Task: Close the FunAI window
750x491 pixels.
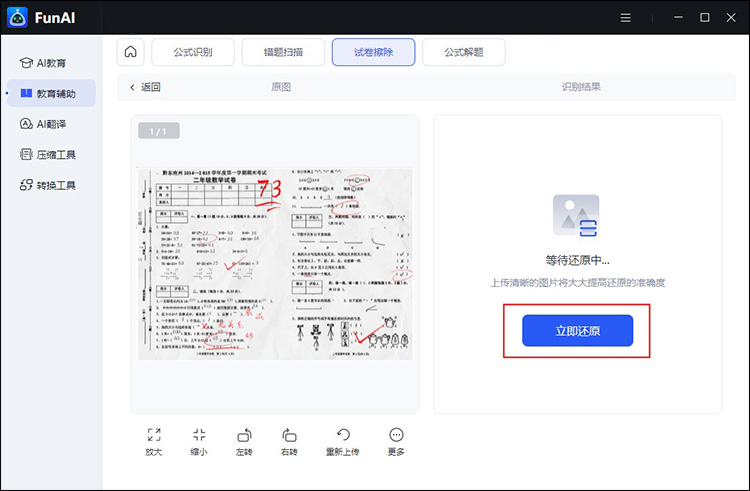Action: [x=731, y=18]
